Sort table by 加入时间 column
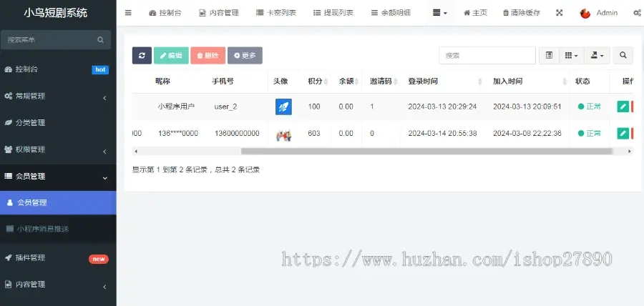The image size is (644, 306). coord(528,82)
